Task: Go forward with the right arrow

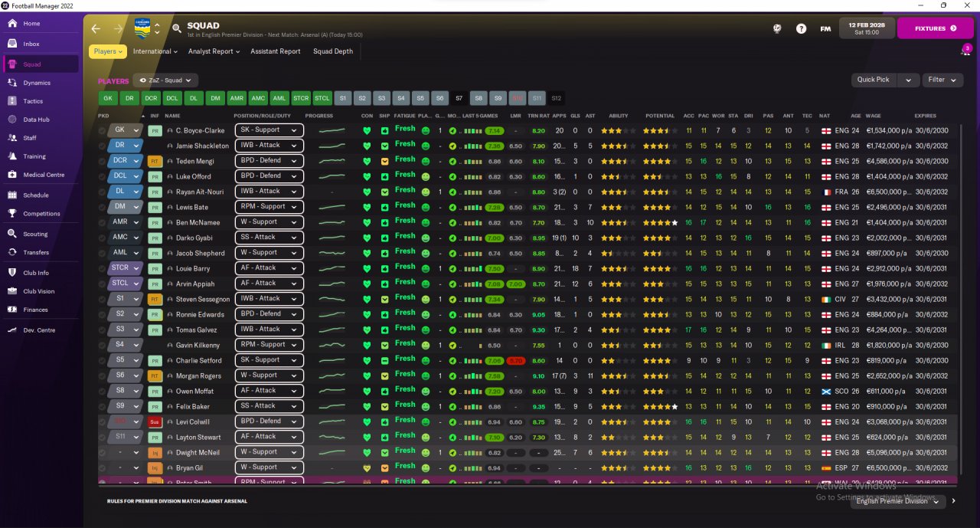Action: (x=118, y=28)
